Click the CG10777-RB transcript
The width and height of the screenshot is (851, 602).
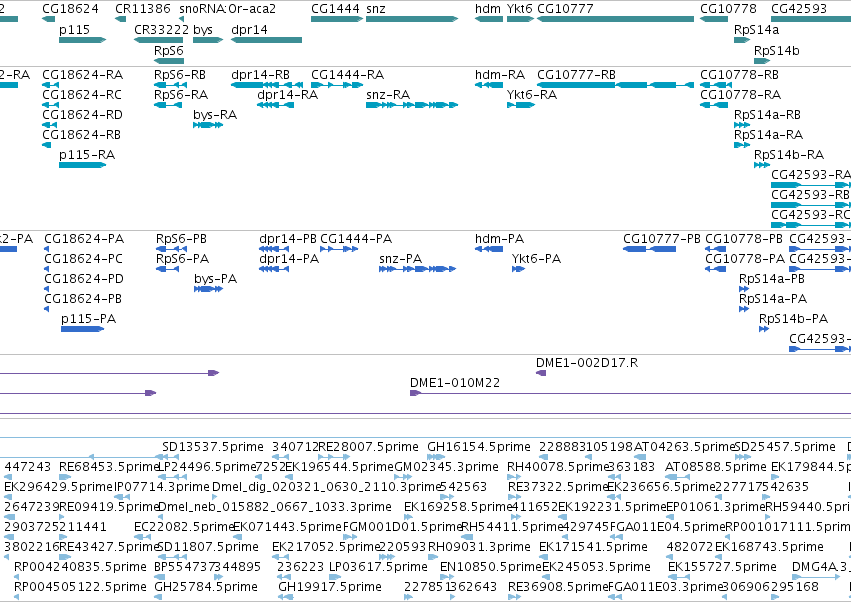point(615,85)
